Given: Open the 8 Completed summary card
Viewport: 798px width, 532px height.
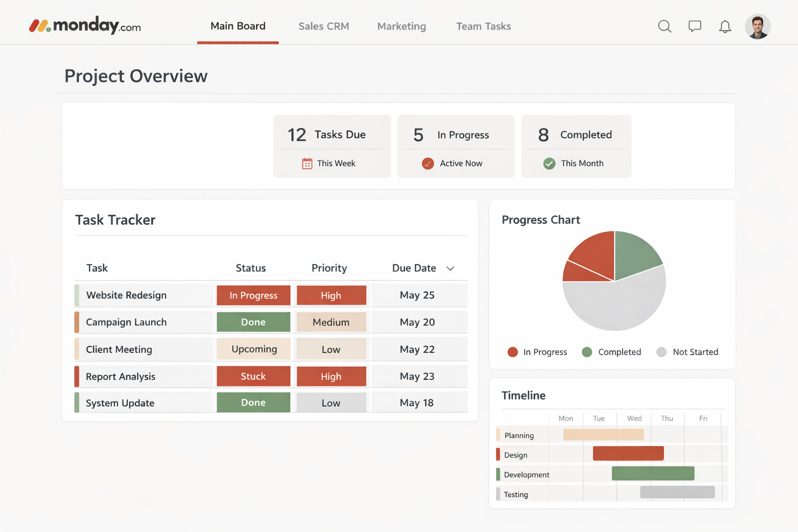Looking at the screenshot, I should pyautogui.click(x=576, y=146).
